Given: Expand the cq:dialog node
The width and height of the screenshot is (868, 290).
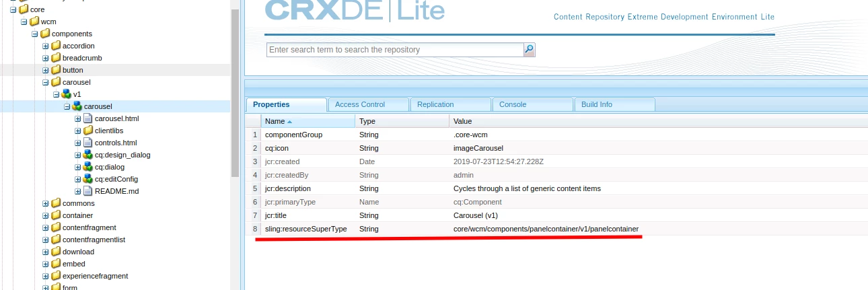Looking at the screenshot, I should (x=78, y=167).
